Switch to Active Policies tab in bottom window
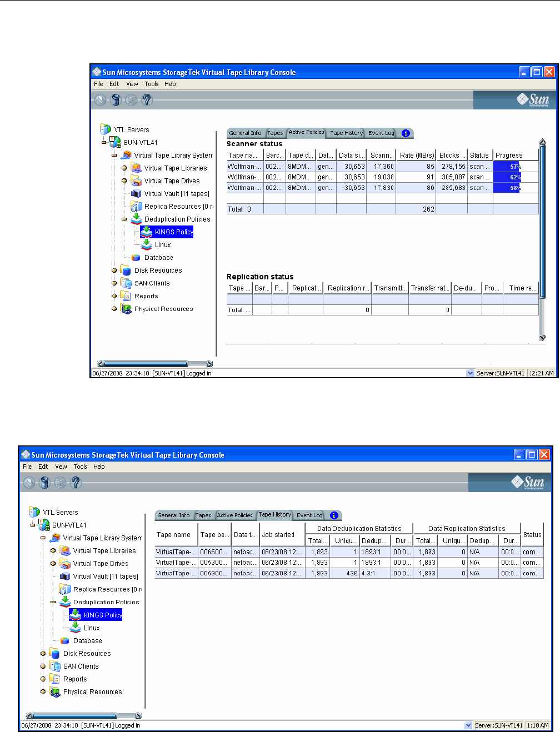Viewport: 560px width, 732px height. click(234, 515)
